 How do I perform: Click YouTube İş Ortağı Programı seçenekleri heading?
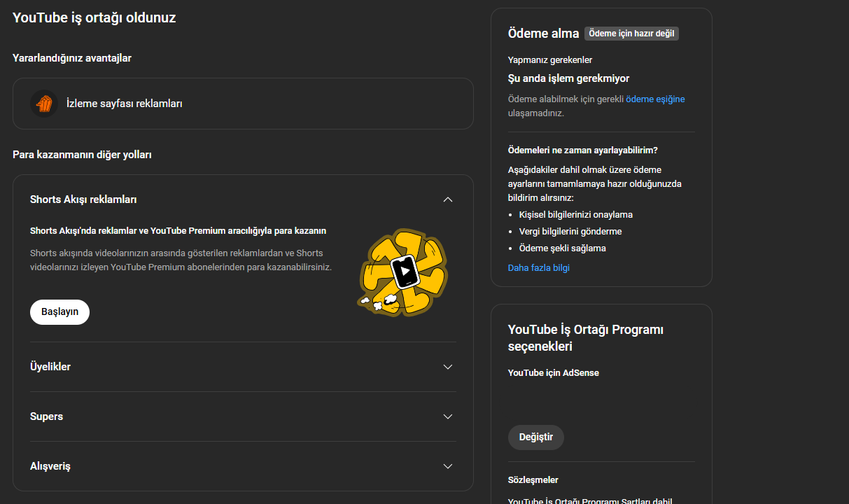[586, 338]
